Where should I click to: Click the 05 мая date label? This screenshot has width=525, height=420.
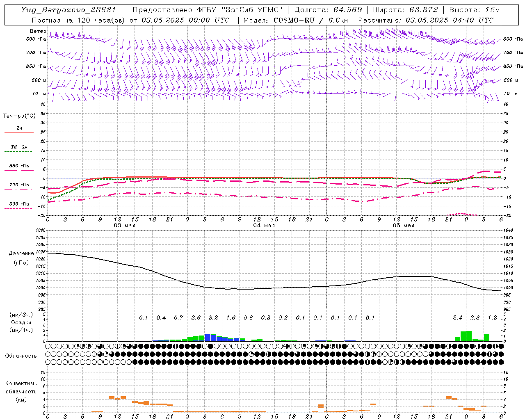point(403,226)
